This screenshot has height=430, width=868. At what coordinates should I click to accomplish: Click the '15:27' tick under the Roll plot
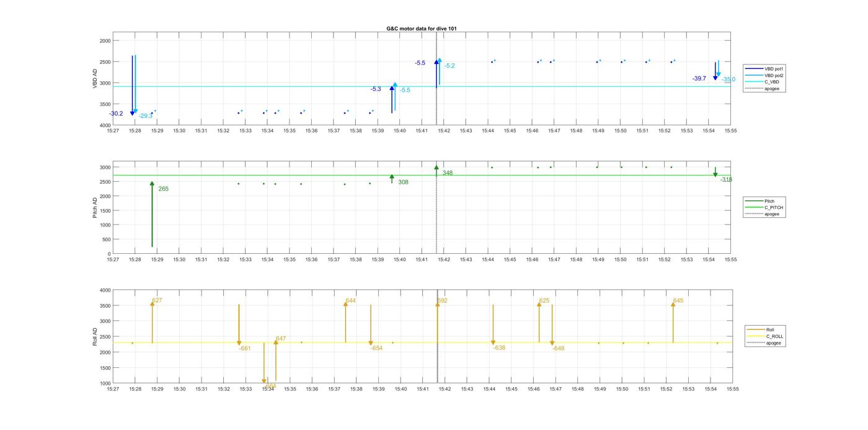[x=113, y=389]
